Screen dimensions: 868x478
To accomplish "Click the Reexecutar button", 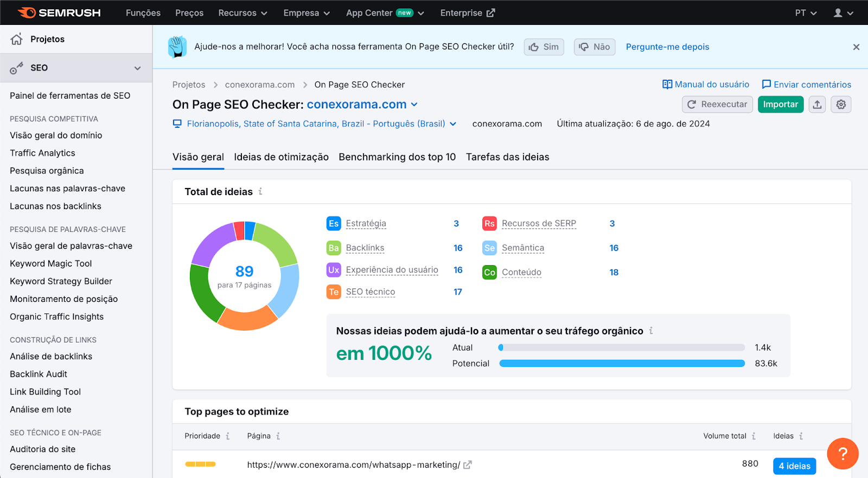I will click(x=717, y=104).
